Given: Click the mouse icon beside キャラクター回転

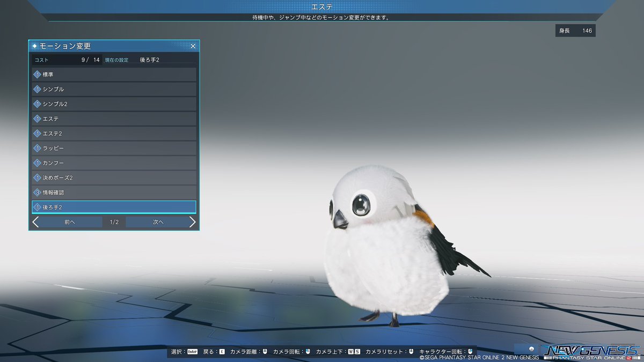Looking at the screenshot, I should 470,352.
